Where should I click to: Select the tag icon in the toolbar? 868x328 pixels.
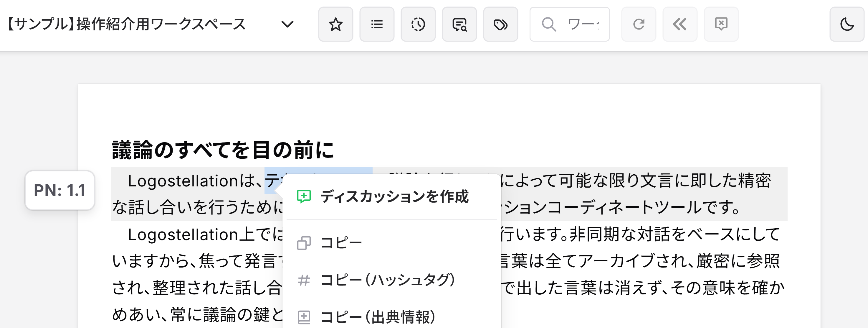500,24
